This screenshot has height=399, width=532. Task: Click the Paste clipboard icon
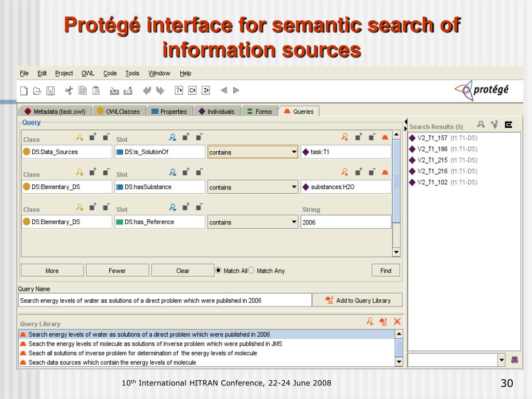coord(96,90)
